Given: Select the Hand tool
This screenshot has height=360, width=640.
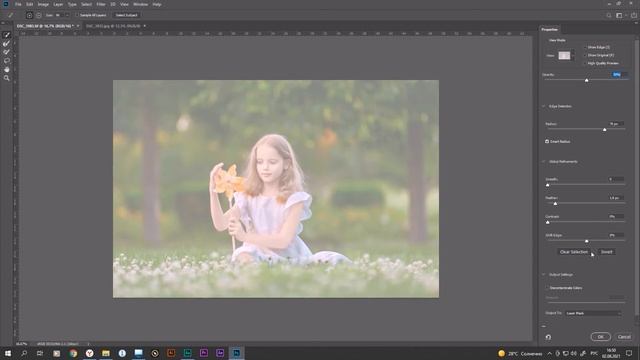Looking at the screenshot, I should tap(7, 69).
